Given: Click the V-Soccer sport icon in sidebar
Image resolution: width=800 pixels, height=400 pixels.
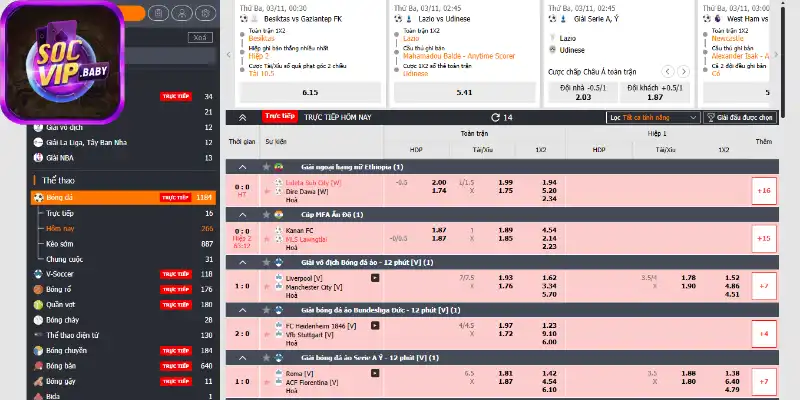Looking at the screenshot, I should tap(37, 273).
